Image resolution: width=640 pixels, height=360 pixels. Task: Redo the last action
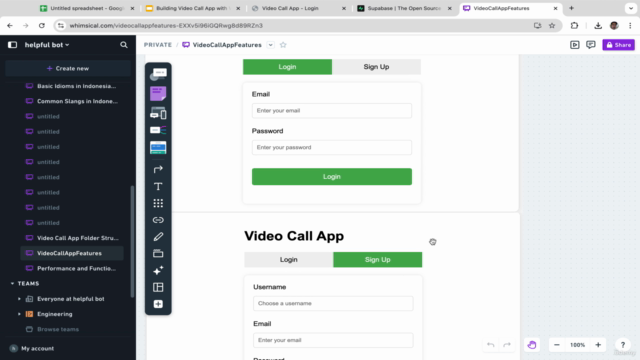pos(507,345)
